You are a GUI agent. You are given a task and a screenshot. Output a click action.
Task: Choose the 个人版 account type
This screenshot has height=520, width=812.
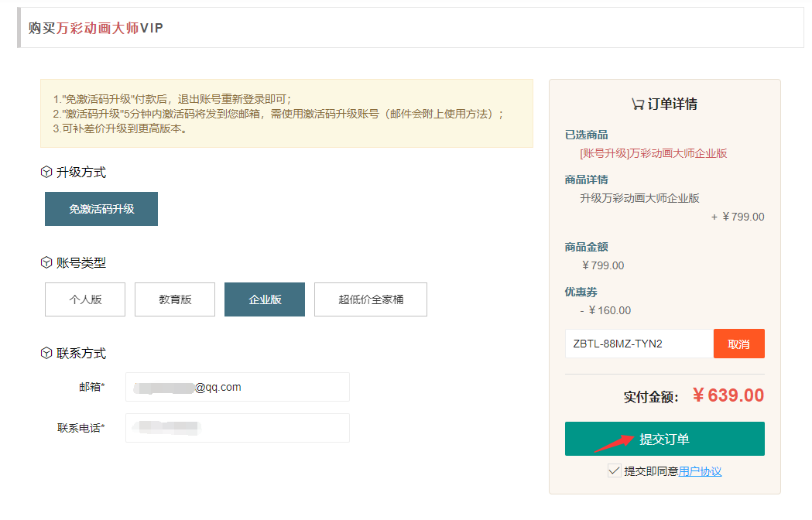point(85,299)
